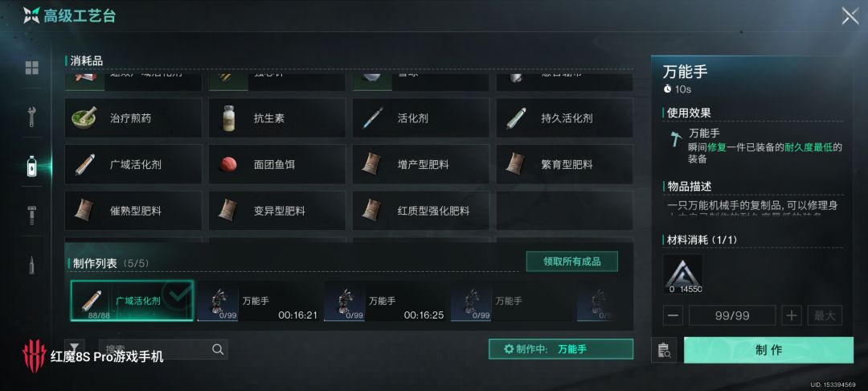The width and height of the screenshot is (868, 391).
Task: Select the wrench tools category icon
Action: pos(32,117)
